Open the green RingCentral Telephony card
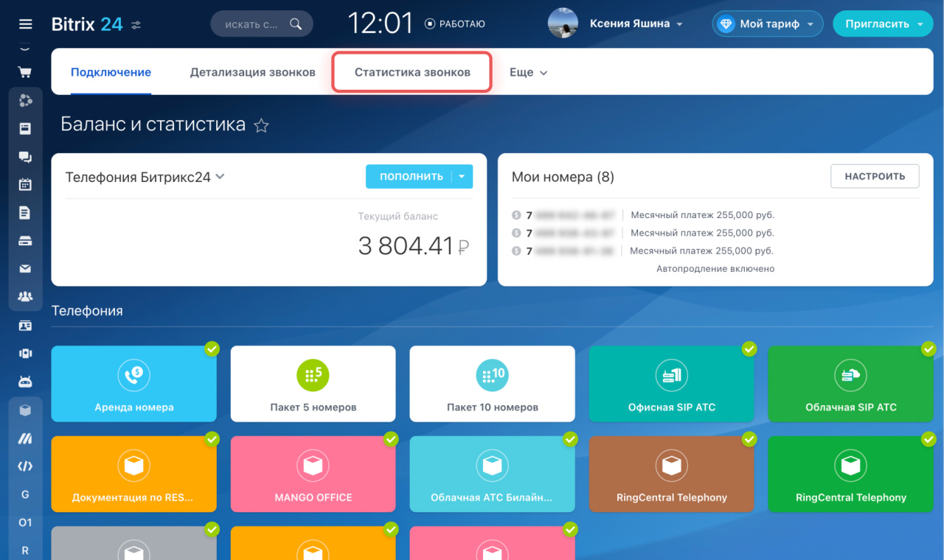944x560 pixels. point(850,474)
